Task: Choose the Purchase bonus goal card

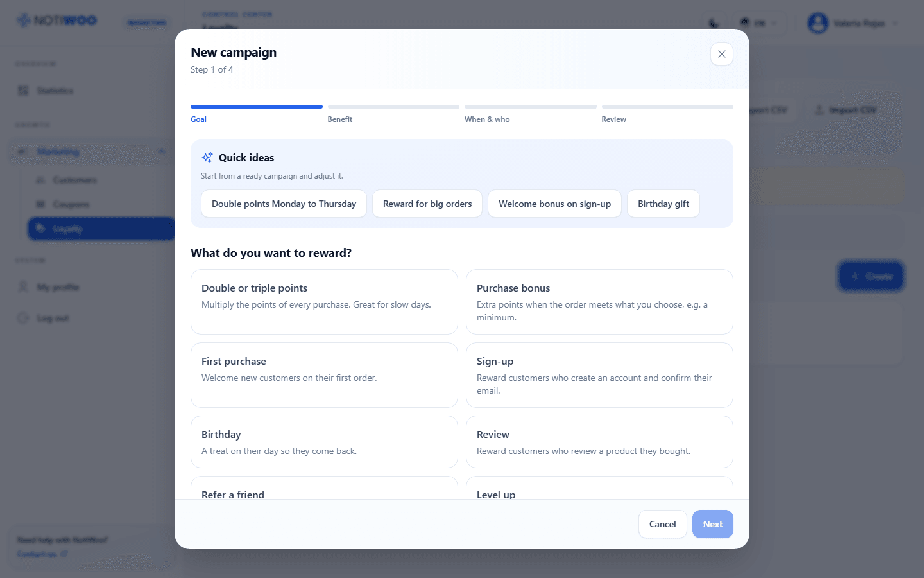Action: click(599, 302)
